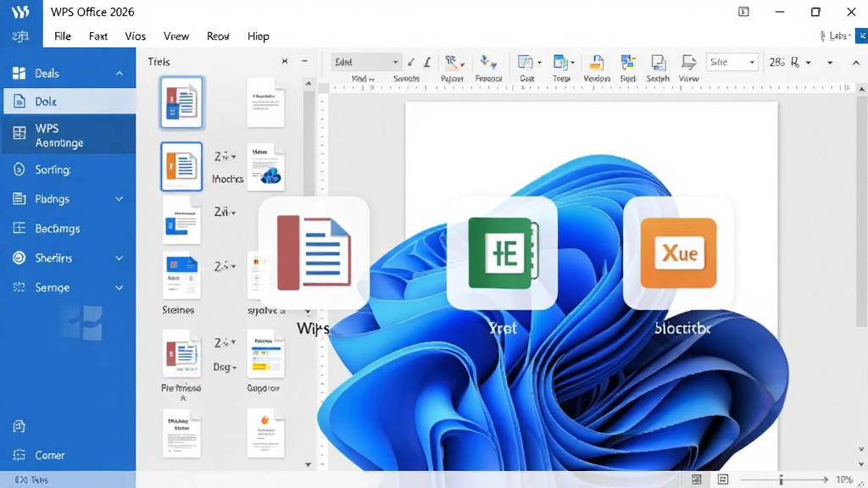This screenshot has height=488, width=868.
Task: Click the Tues status bar entry
Action: coord(31,480)
